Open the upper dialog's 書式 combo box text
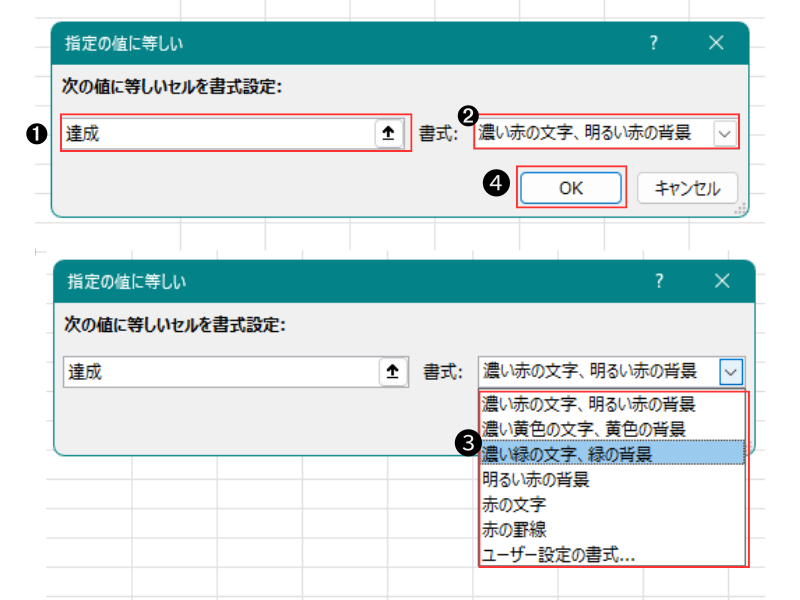 coord(592,133)
